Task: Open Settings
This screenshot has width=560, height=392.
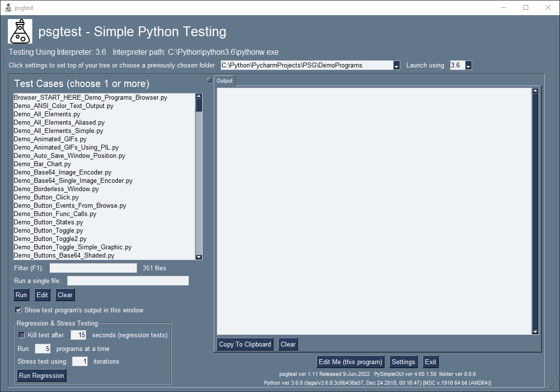Action: [403, 362]
